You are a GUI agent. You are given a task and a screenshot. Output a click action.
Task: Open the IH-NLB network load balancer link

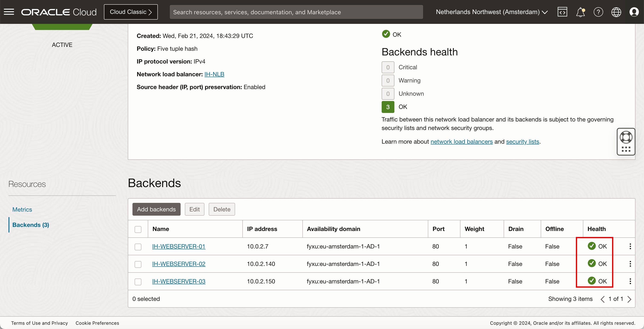(214, 74)
